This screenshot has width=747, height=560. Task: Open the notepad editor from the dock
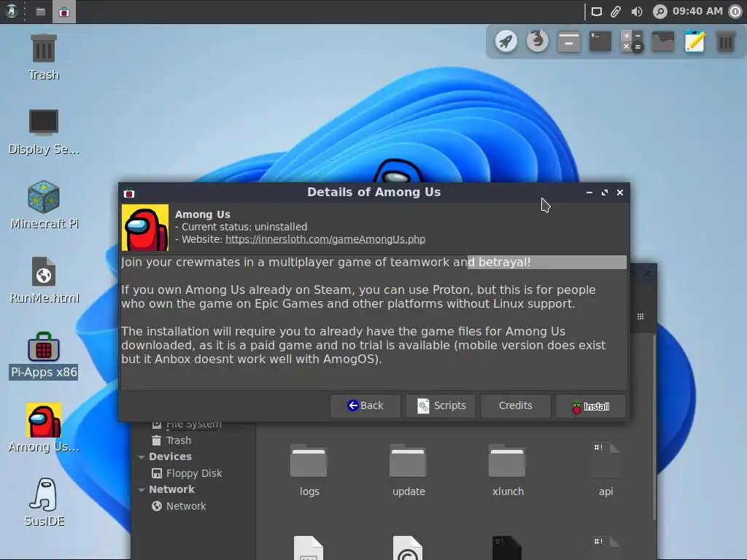pos(694,42)
